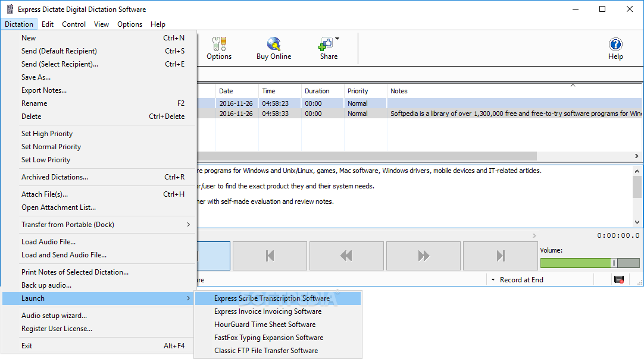This screenshot has width=644, height=359.
Task: Click the Softpedia notes cell text
Action: click(515, 114)
